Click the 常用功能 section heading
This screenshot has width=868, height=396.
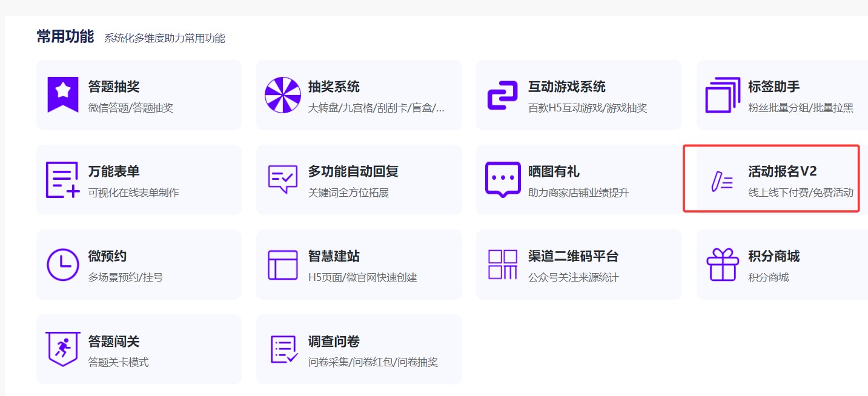click(65, 37)
